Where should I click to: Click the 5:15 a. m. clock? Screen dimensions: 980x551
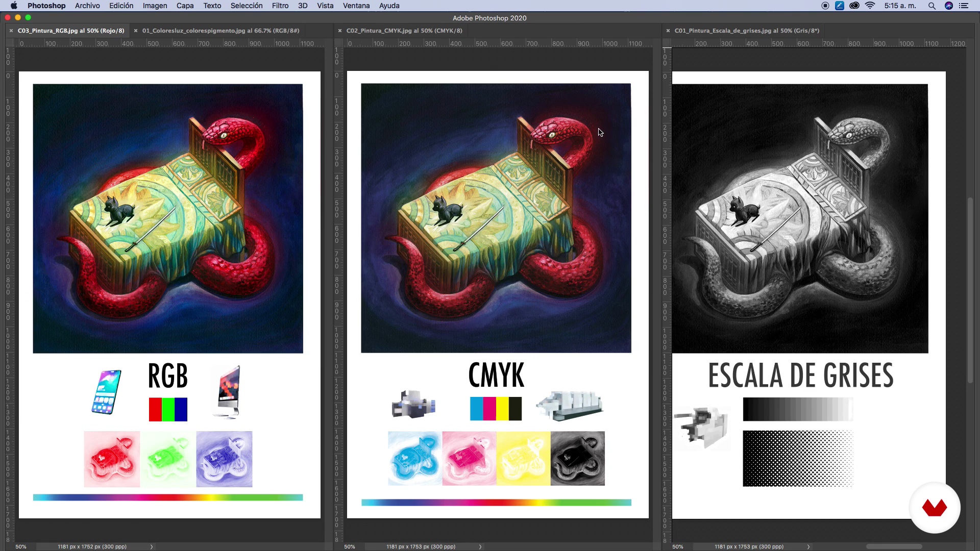[x=900, y=6]
